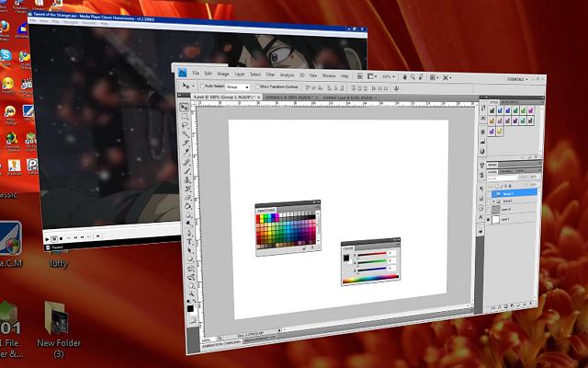Open the Skype desktop shortcut
588x368 pixels.
click(x=5, y=55)
